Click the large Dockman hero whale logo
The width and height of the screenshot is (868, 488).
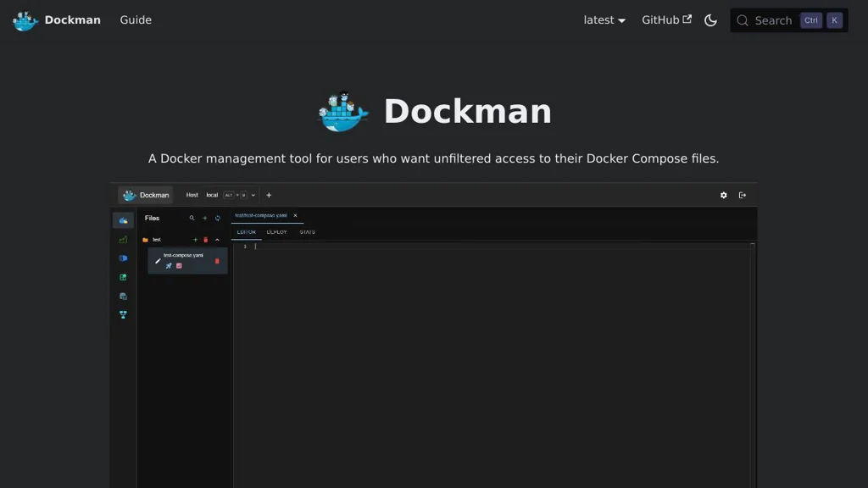pyautogui.click(x=343, y=112)
